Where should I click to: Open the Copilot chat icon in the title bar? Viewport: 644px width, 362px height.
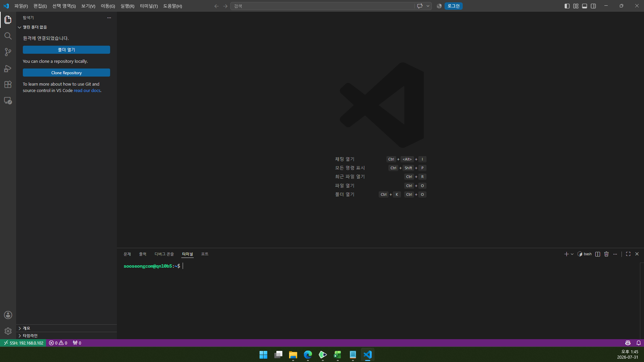point(420,6)
